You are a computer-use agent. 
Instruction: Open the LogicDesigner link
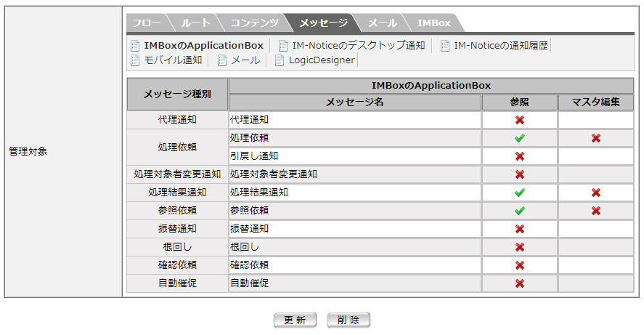322,60
